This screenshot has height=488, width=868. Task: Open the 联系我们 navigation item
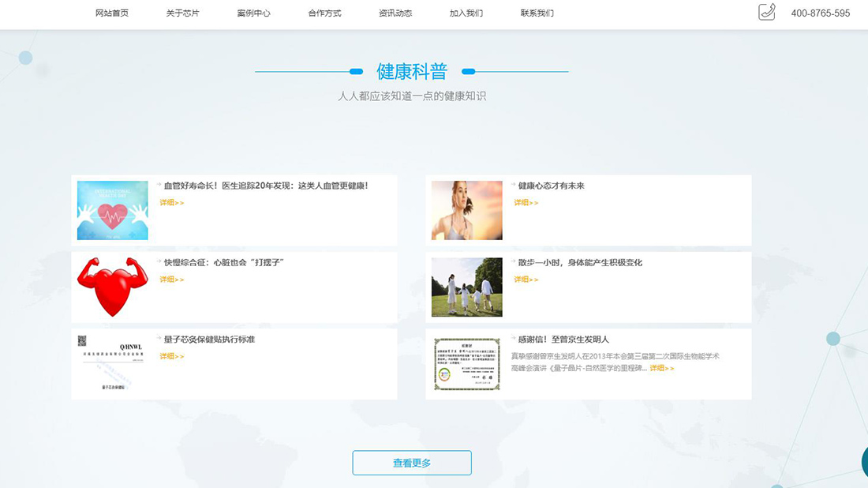pos(537,13)
